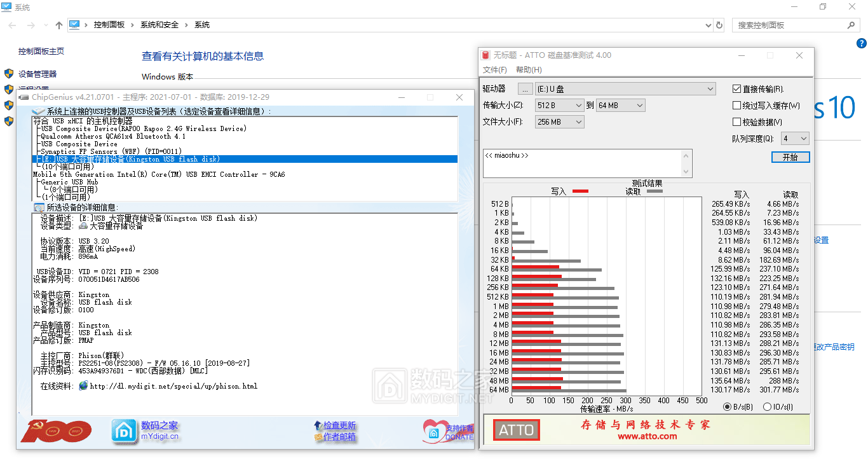Click www.atto.com link in banner
The image size is (868, 463).
[x=647, y=436]
